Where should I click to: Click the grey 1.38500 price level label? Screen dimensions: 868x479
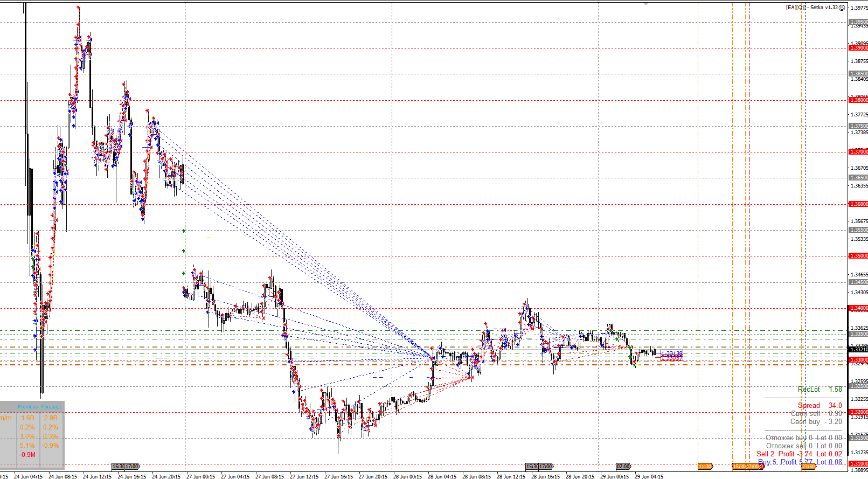tap(859, 74)
